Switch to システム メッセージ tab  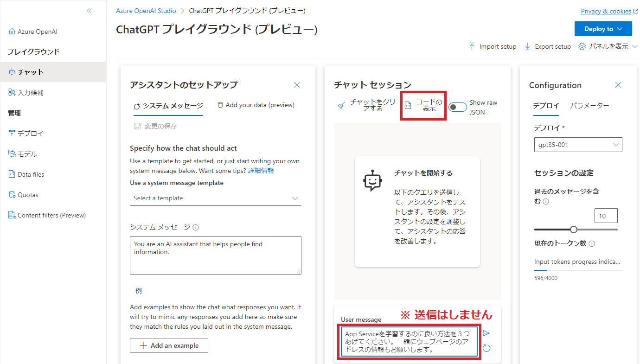[168, 105]
